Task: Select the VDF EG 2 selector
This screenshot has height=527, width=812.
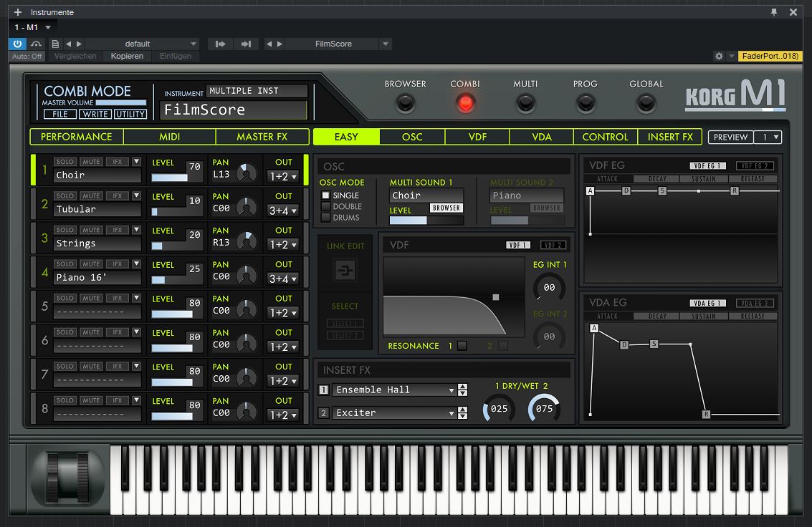Action: tap(755, 166)
